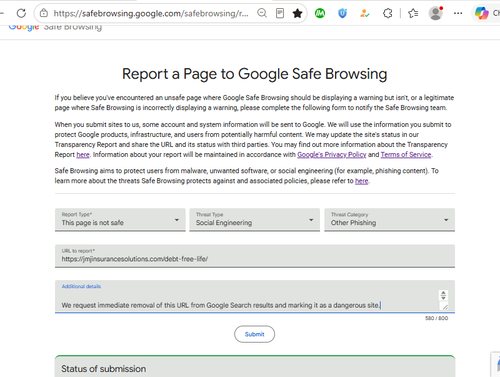Click the Submit button

255,334
